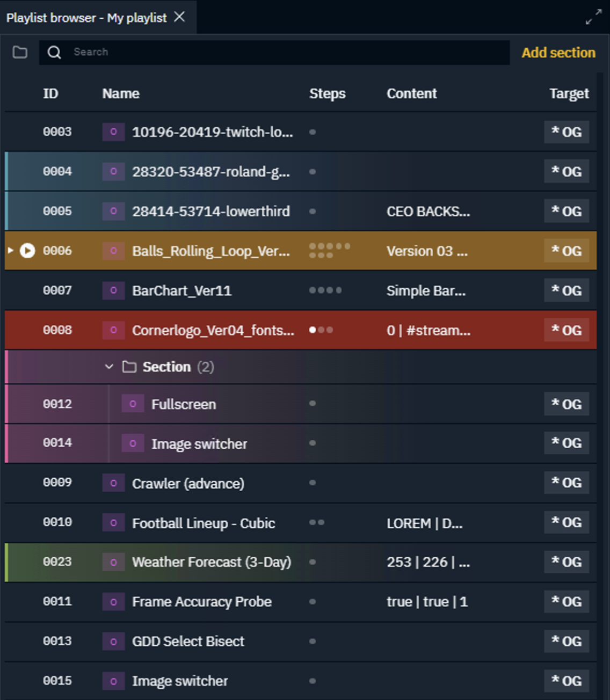Click the template icon for Balls_Rolling_Loop_Ver

(x=113, y=251)
